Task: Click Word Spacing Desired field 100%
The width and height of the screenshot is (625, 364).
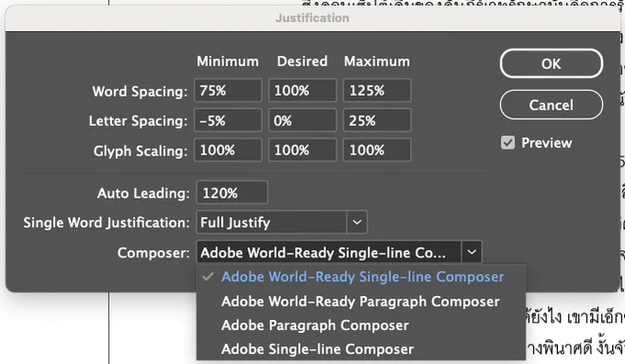Action: 302,90
